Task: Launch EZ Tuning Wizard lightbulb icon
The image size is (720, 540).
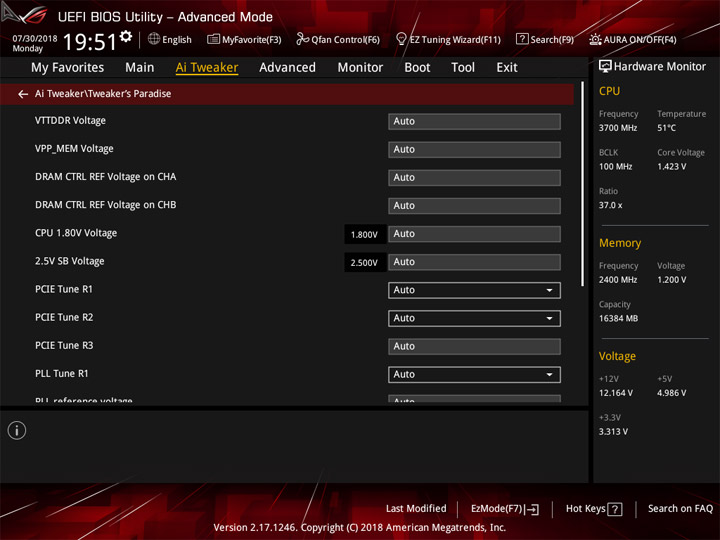Action: click(x=401, y=39)
